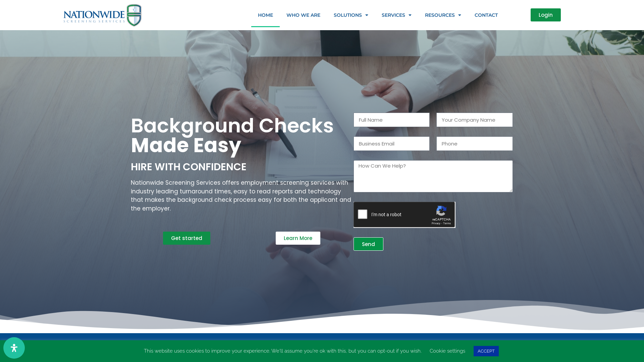Toggle the reCAPTCHA checkbox

coord(362,215)
